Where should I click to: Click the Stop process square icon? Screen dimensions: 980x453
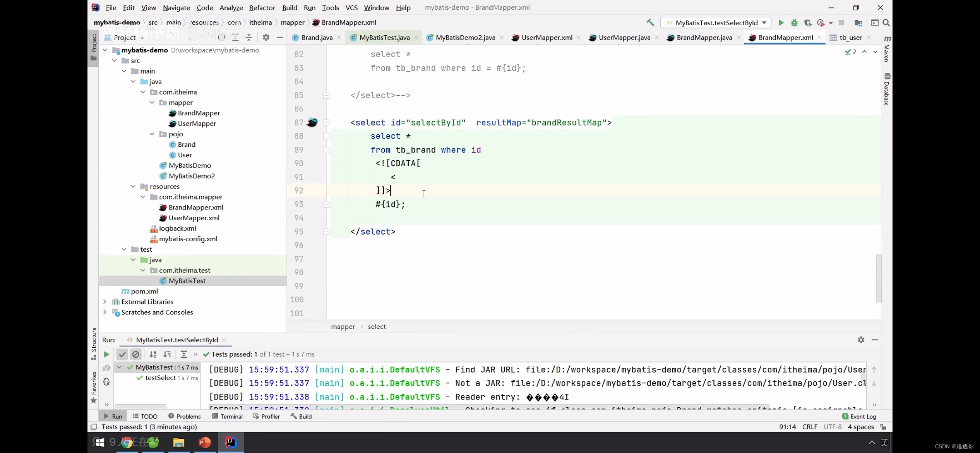(x=841, y=23)
